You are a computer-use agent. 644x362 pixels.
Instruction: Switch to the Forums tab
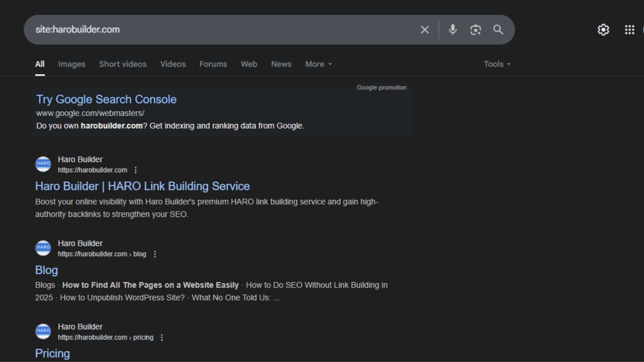tap(213, 64)
